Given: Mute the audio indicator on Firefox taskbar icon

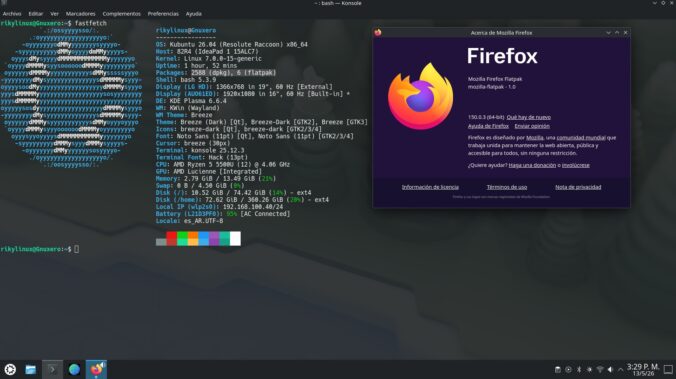Looking at the screenshot, I should point(103,365).
